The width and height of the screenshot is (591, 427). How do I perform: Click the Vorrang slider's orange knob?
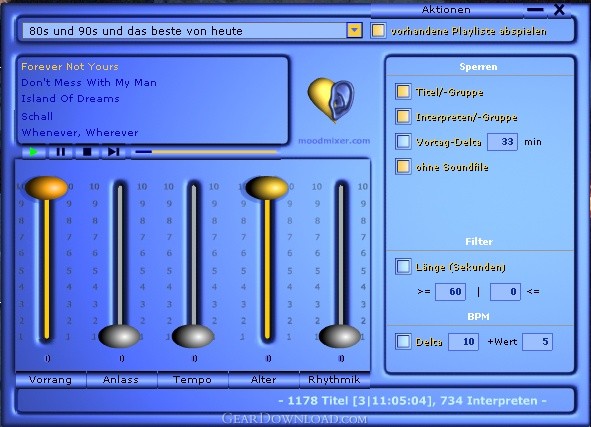click(47, 187)
